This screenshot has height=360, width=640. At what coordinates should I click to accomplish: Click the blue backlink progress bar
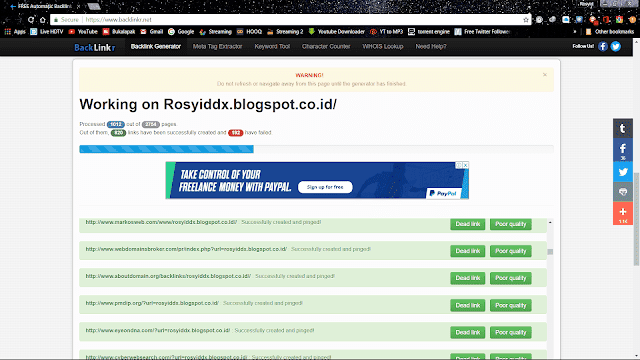click(x=167, y=149)
